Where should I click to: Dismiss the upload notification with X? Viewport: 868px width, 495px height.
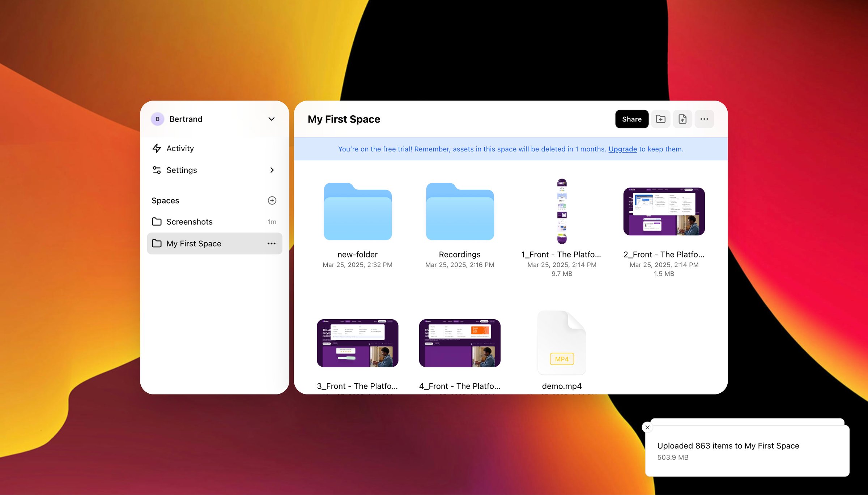(x=647, y=427)
